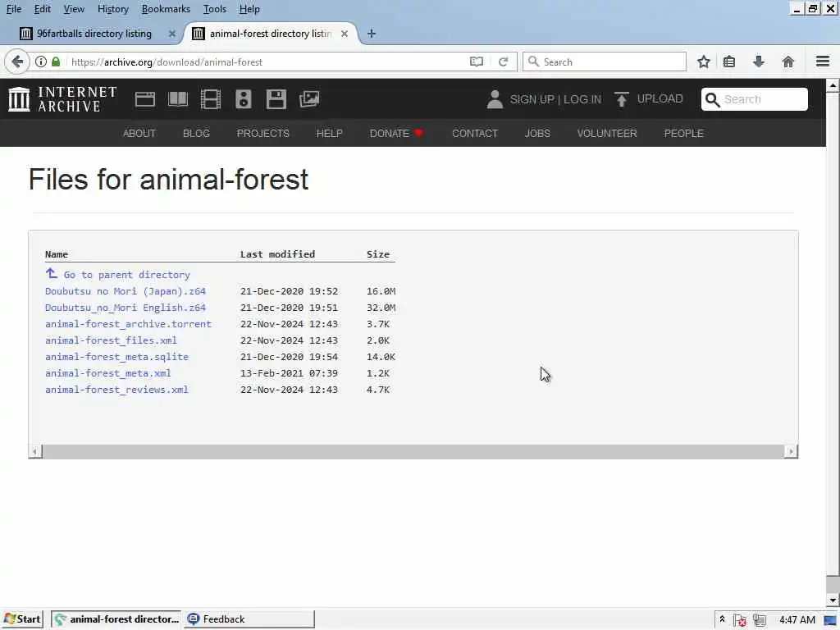Open animal-forest_reviews.xml
The width and height of the screenshot is (840, 630).
[x=116, y=390]
